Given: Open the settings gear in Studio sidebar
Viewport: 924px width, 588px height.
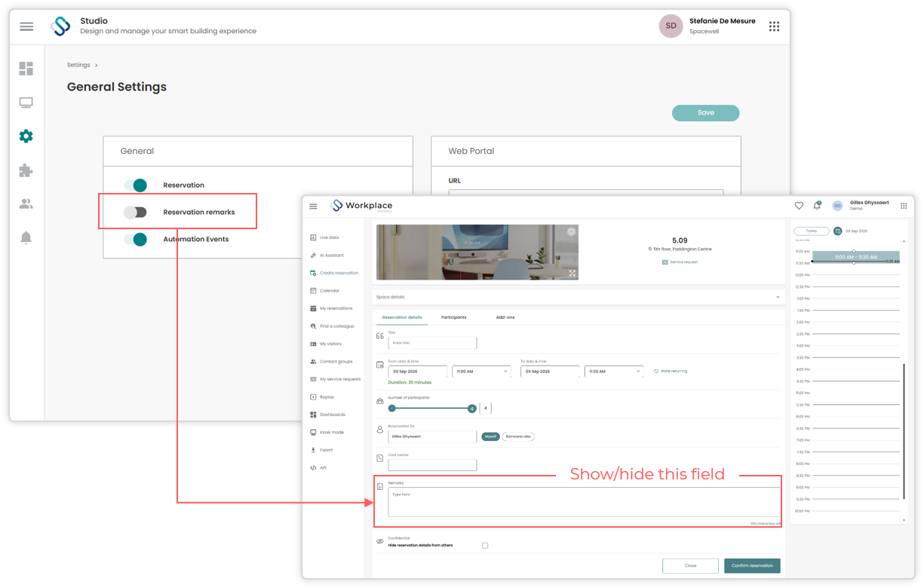Looking at the screenshot, I should pyautogui.click(x=26, y=136).
